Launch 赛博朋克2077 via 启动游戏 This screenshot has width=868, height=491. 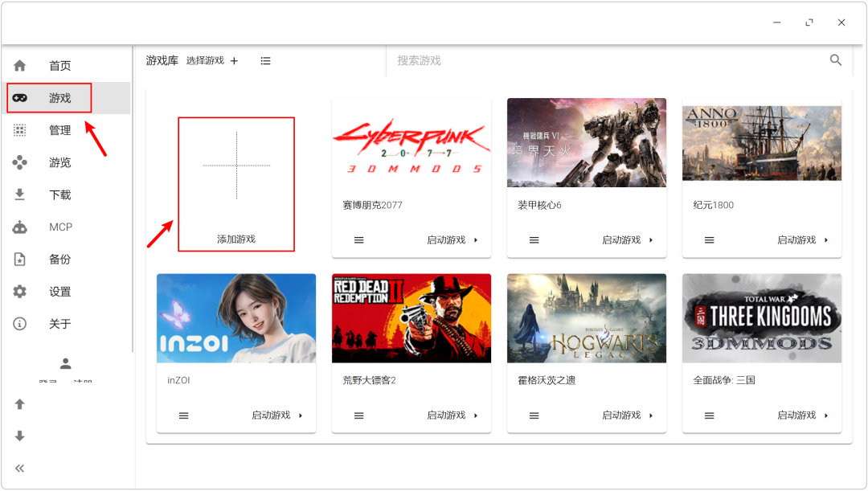tap(452, 240)
